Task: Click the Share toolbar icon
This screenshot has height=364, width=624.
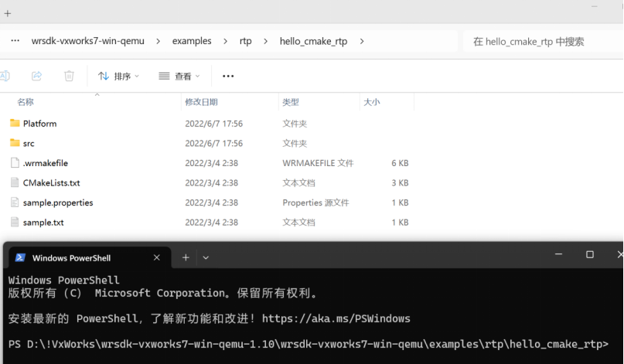Action: 36,76
